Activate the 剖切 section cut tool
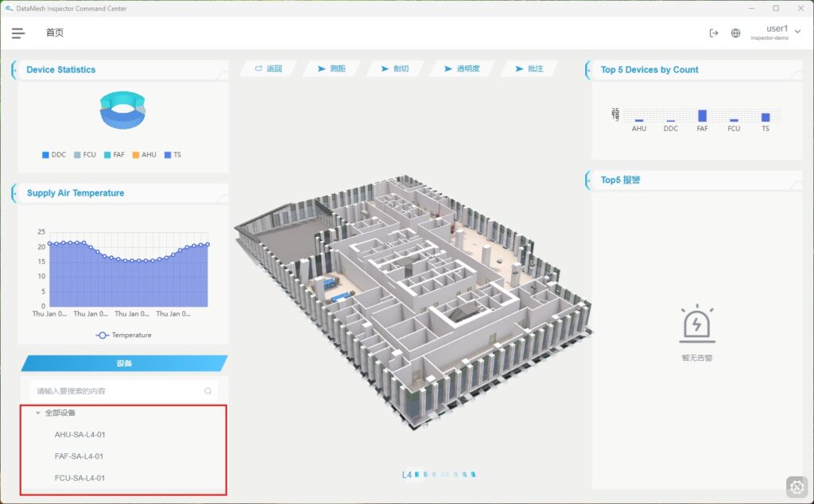Image resolution: width=814 pixels, height=504 pixels. click(x=395, y=69)
